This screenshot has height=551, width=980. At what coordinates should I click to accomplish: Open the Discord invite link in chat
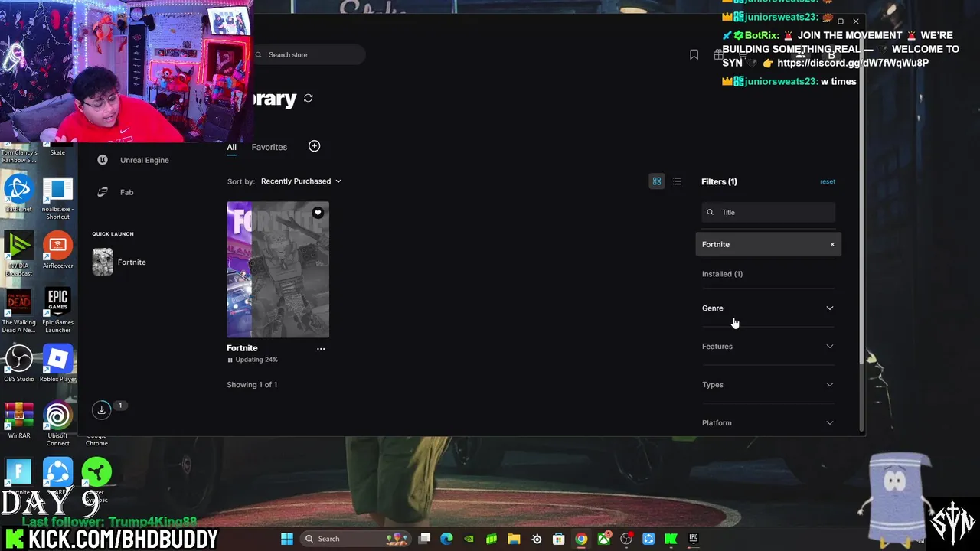click(x=853, y=63)
